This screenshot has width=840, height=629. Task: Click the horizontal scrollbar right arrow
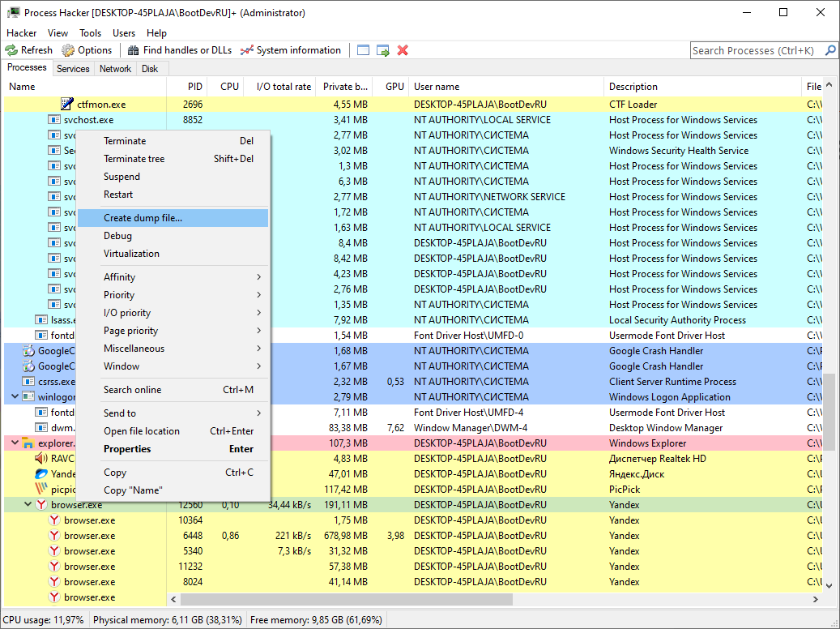[x=816, y=599]
